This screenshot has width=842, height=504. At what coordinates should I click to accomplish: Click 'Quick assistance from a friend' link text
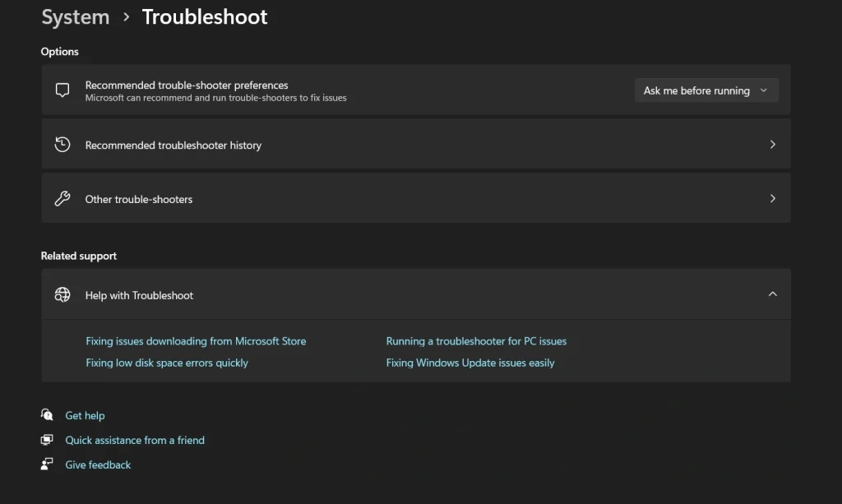135,441
